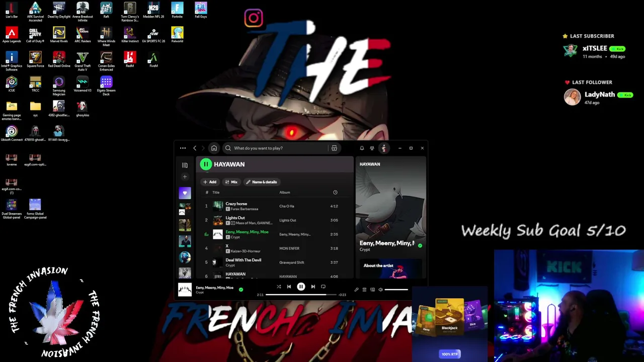Screen dimensions: 644x362
Task: Open the Voicemod V3 shortcut
Action: pos(83,84)
